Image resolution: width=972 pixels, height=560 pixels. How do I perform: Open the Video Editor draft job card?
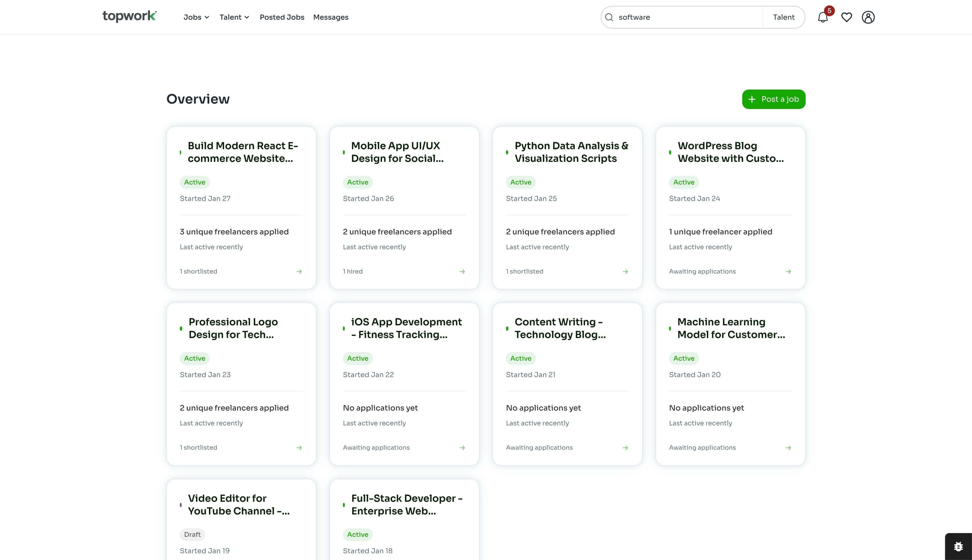point(239,504)
